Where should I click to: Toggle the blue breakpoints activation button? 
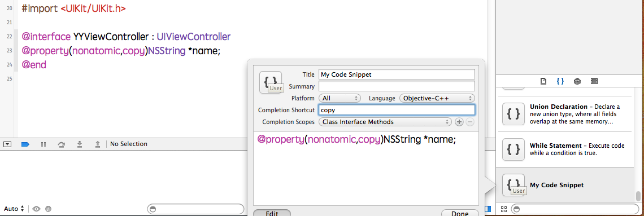click(x=25, y=144)
